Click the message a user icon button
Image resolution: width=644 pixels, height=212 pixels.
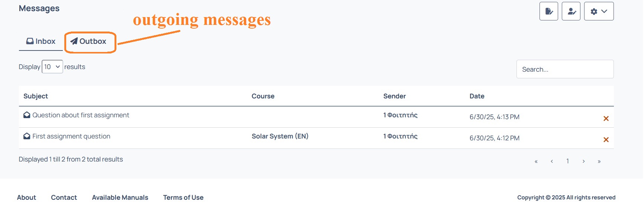[571, 11]
